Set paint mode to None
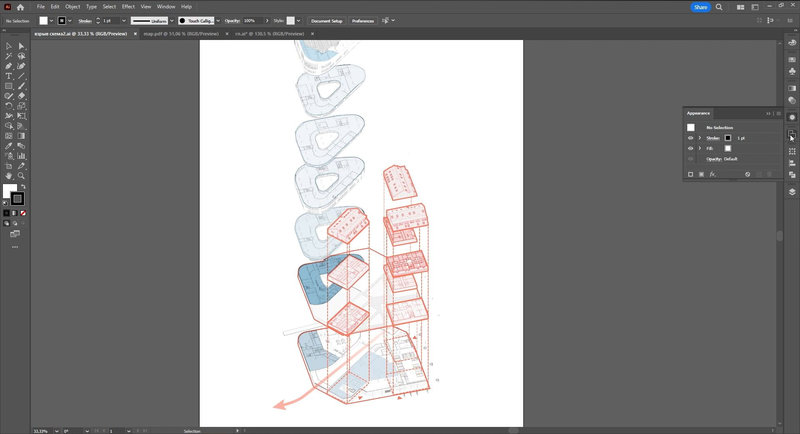Screen dimensions: 800x434 pos(23,213)
